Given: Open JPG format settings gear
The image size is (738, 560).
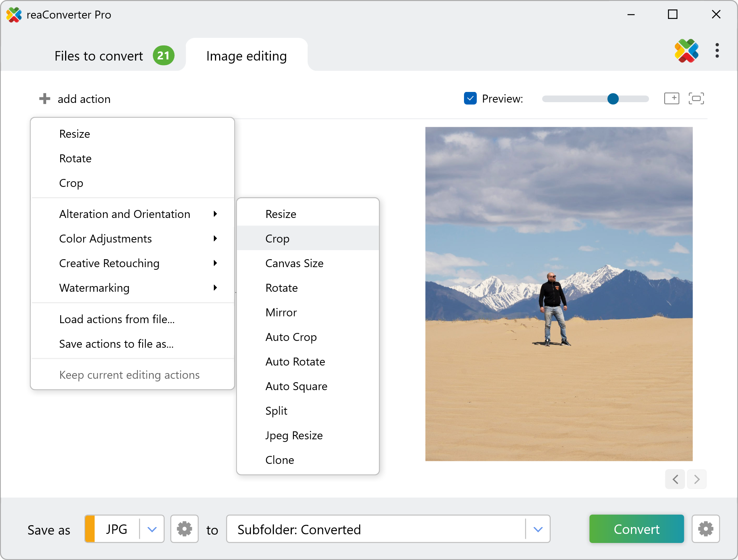Looking at the screenshot, I should (x=184, y=529).
